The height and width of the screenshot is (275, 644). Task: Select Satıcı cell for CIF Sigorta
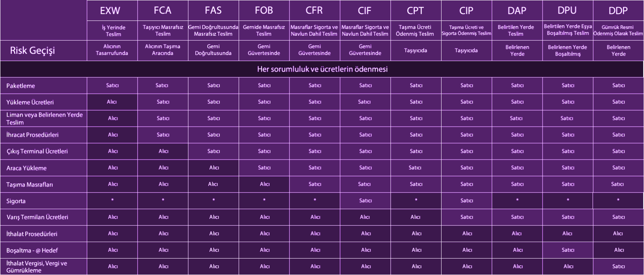[x=365, y=201]
